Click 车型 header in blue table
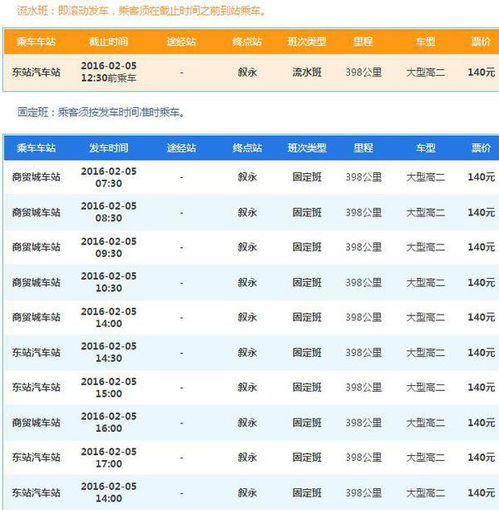This screenshot has height=510, width=499. tap(426, 148)
